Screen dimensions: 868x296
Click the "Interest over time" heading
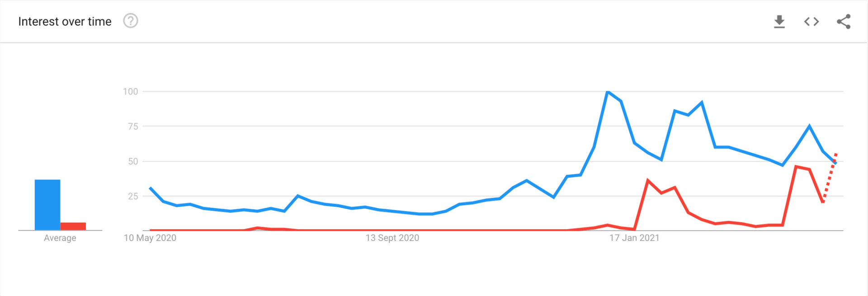[x=65, y=22]
